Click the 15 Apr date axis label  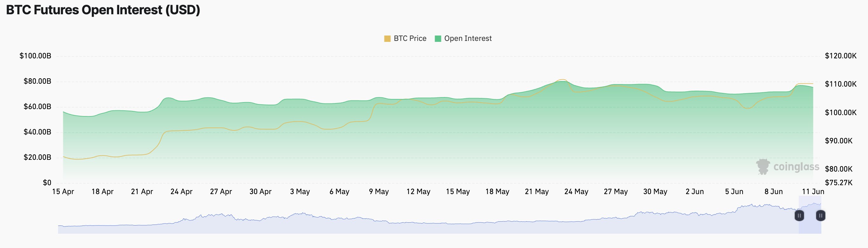click(x=63, y=192)
